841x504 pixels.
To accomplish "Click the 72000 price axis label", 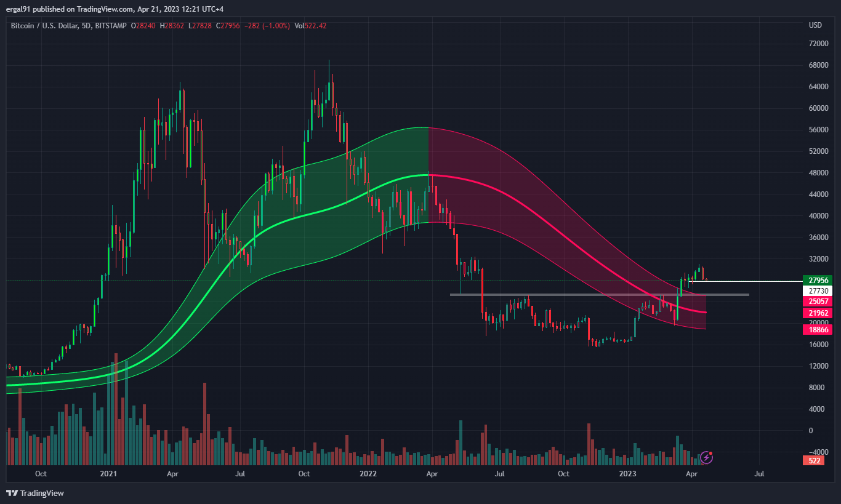I will (x=818, y=44).
